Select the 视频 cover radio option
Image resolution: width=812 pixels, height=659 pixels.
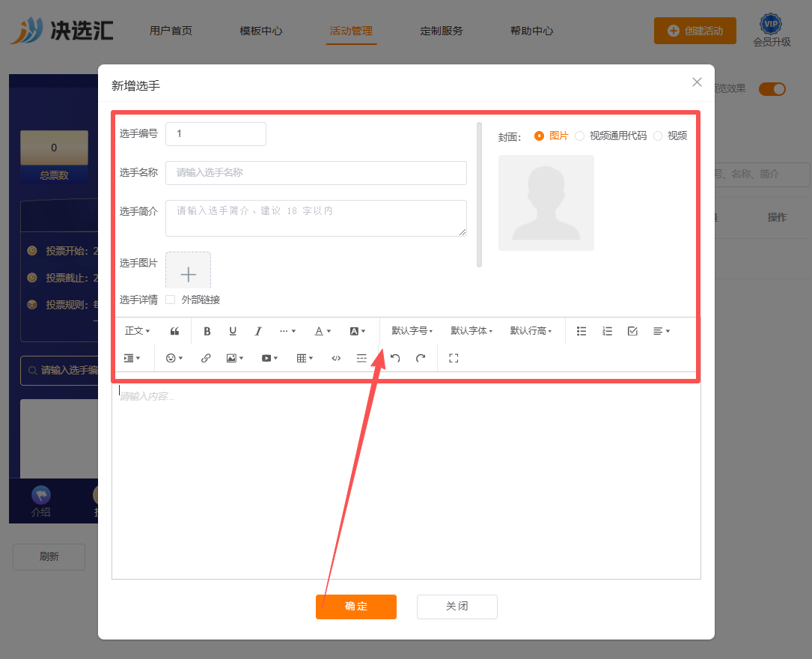pyautogui.click(x=658, y=136)
